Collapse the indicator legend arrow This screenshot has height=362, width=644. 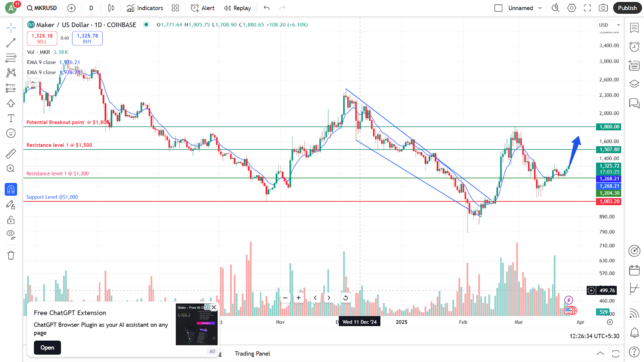click(33, 82)
